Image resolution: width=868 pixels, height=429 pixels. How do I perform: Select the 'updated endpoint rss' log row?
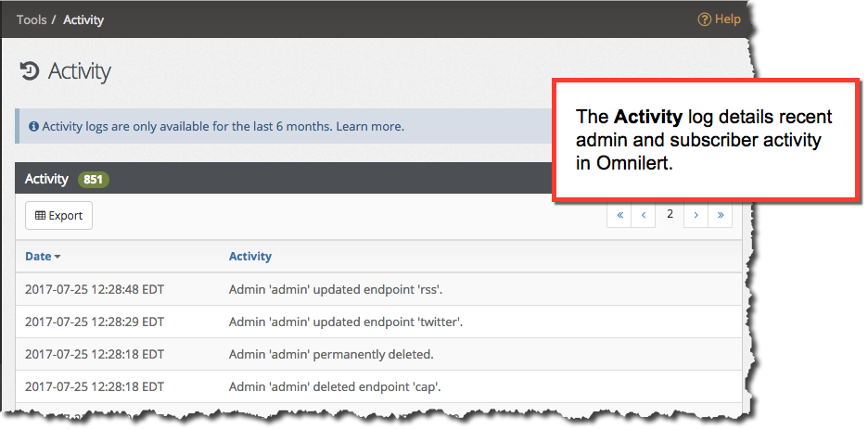coord(378,289)
